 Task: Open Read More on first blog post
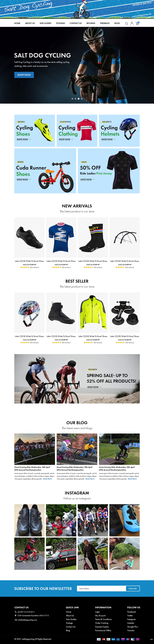(x=47, y=479)
